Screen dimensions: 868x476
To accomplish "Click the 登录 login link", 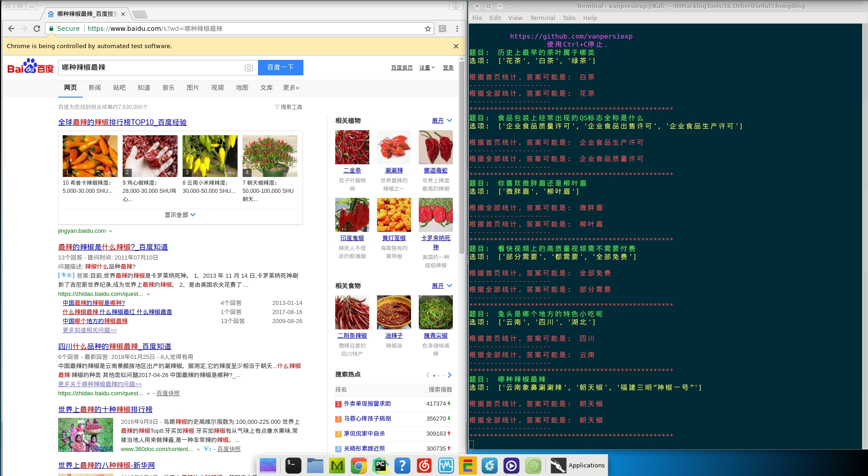I will pyautogui.click(x=448, y=68).
